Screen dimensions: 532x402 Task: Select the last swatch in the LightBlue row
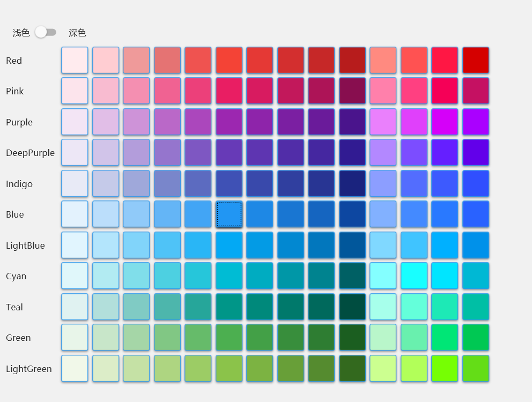point(476,245)
